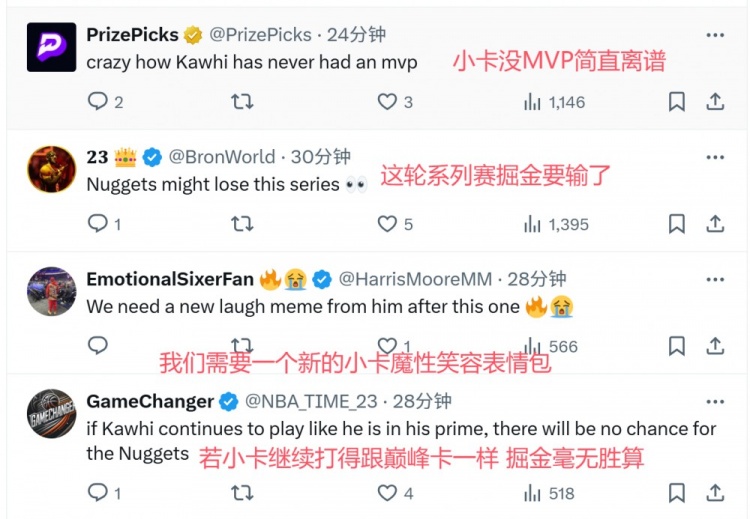Open the GameChanger profile avatar
The height and width of the screenshot is (519, 750).
[51, 413]
